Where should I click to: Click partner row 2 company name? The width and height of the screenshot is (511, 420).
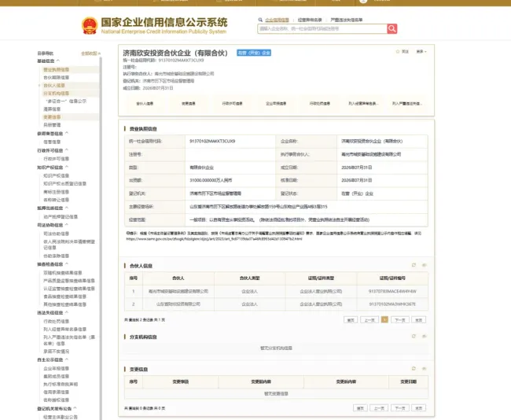click(x=178, y=304)
